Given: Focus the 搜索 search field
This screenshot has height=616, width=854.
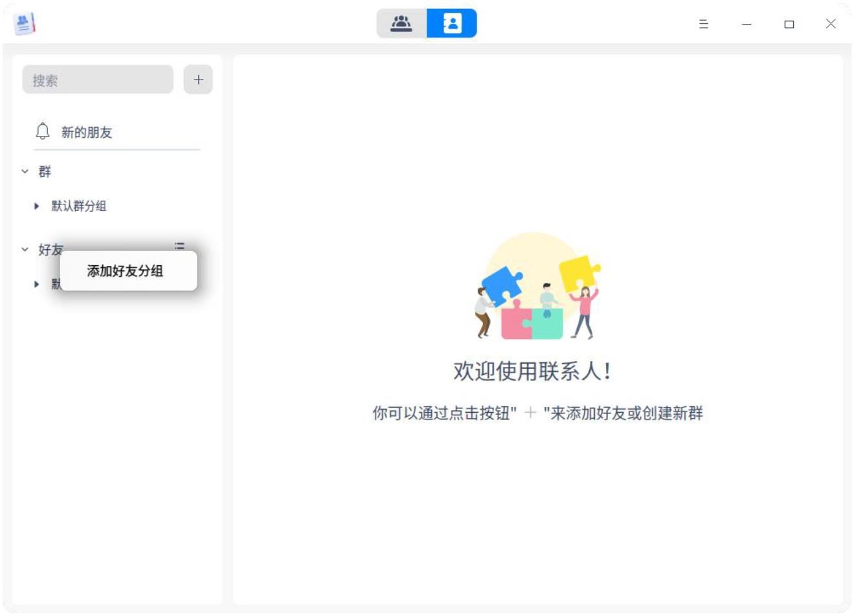Looking at the screenshot, I should coord(98,80).
